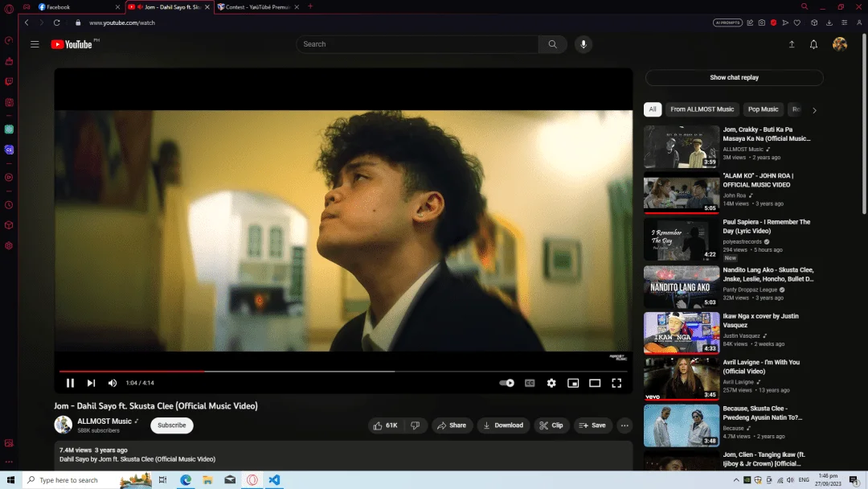Select the All filter chip
Viewport: 868px width, 489px height.
coord(653,109)
